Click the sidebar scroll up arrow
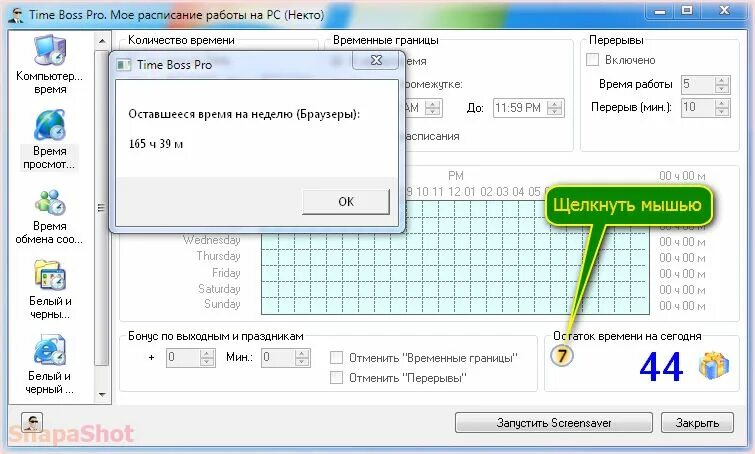Image resolution: width=755 pixels, height=454 pixels. tap(102, 41)
